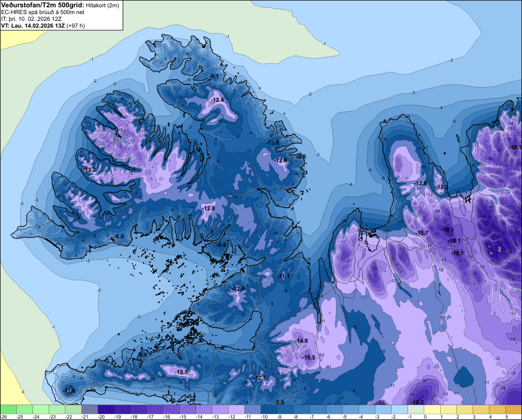Viewport: 522px width, 420px height.
Task: Click the (+97 h) forecast offset text
Action: pos(76,26)
